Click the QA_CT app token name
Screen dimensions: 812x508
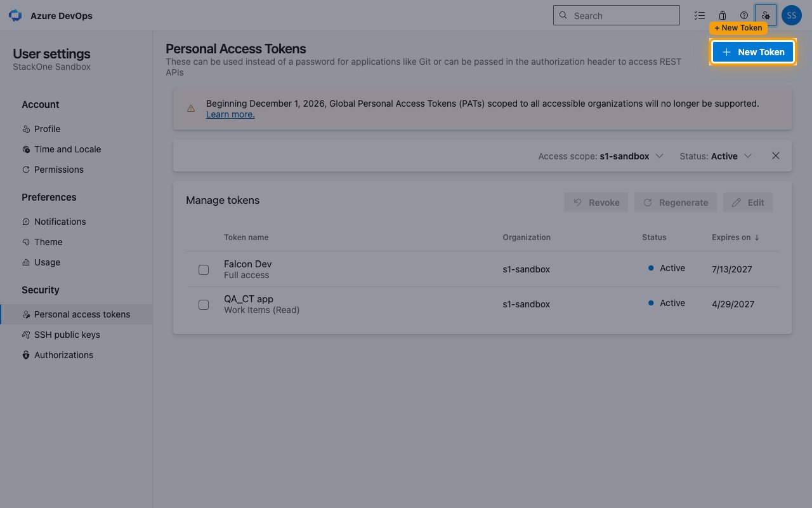(249, 299)
